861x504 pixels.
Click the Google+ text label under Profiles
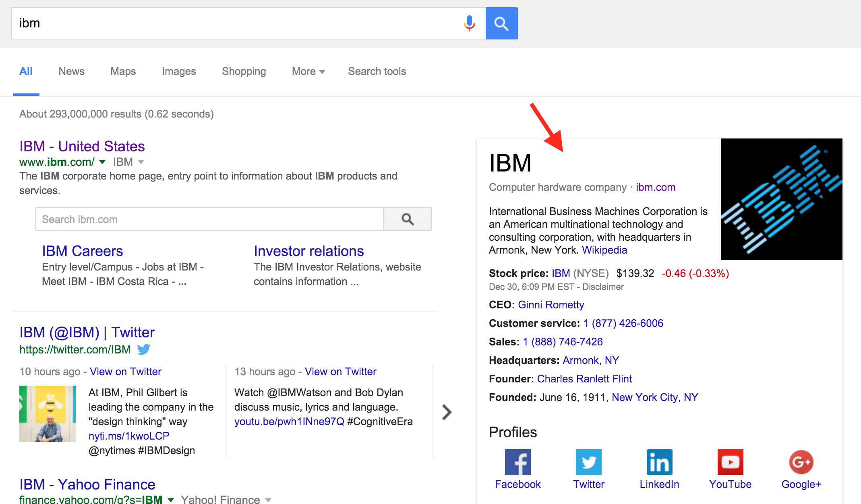pos(801,484)
